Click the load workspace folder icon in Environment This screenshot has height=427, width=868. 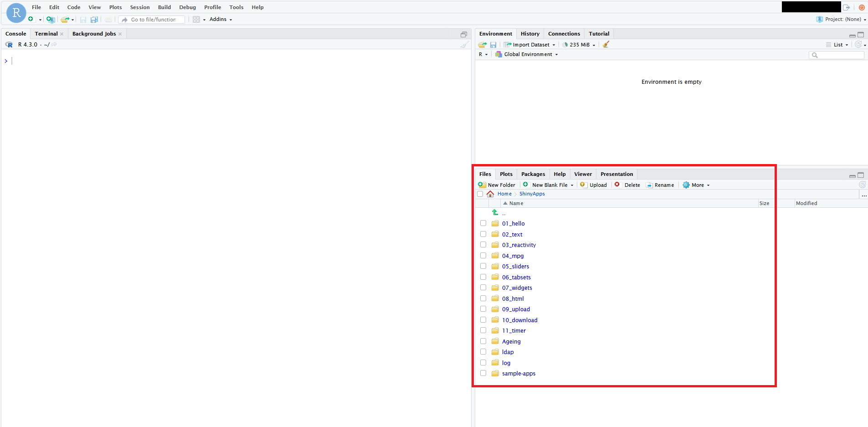[482, 45]
